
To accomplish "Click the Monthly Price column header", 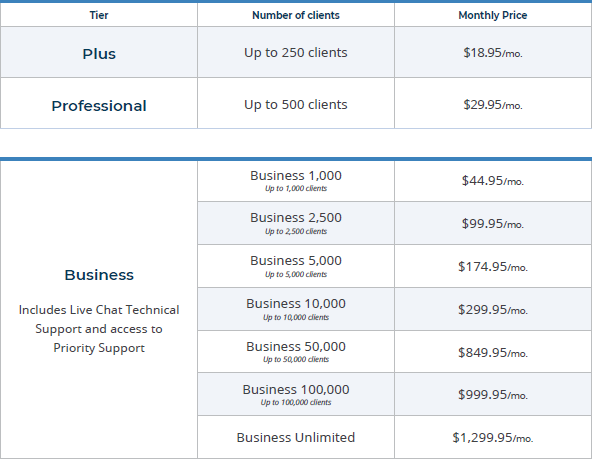I will pyautogui.click(x=493, y=15).
